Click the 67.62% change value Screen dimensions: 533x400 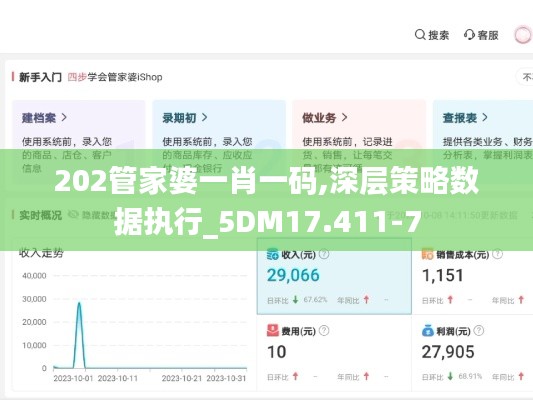[315, 300]
